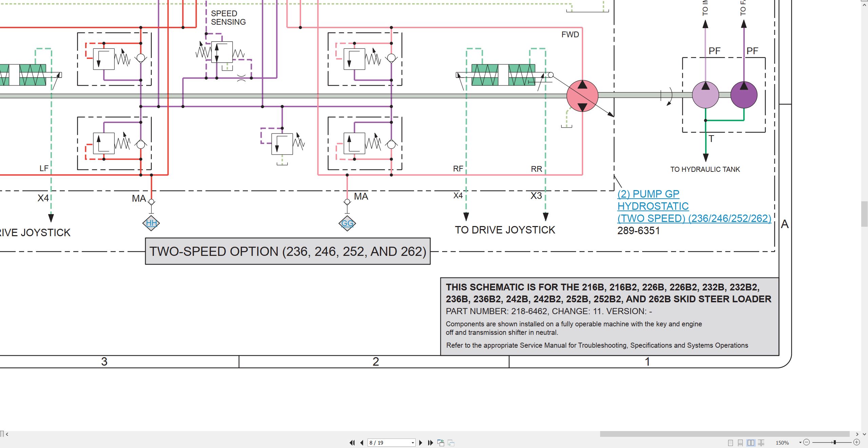The height and width of the screenshot is (448, 868).
Task: Click the LF port label
Action: [x=44, y=168]
